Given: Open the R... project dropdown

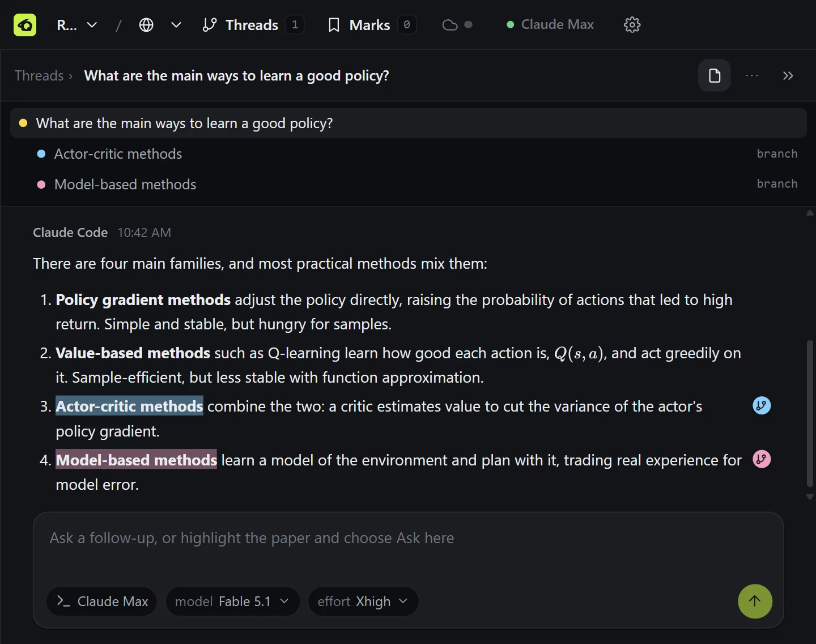Looking at the screenshot, I should pos(77,25).
